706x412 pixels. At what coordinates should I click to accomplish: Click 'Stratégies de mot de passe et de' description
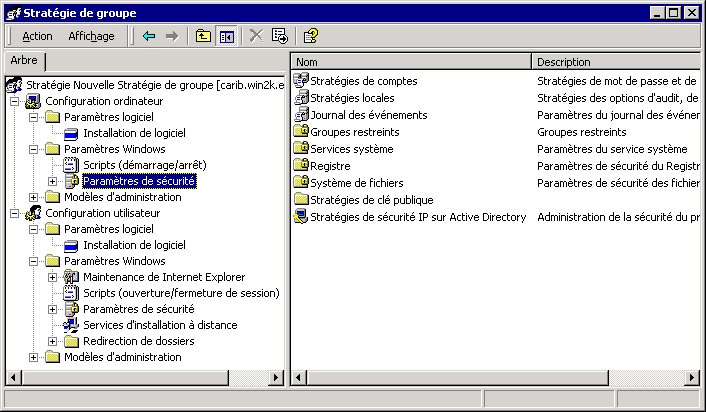[x=616, y=81]
